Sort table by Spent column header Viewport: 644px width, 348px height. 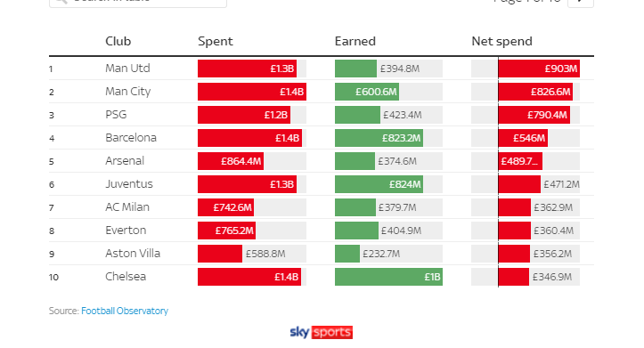tap(216, 41)
